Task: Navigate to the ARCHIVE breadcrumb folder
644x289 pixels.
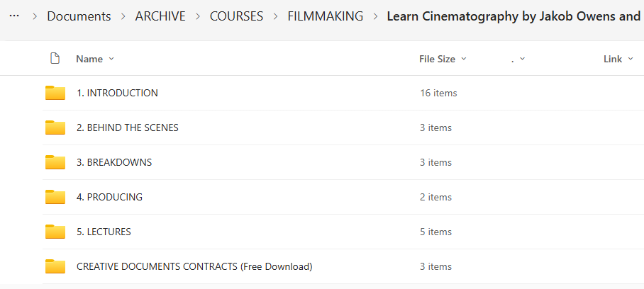Action: tap(160, 16)
